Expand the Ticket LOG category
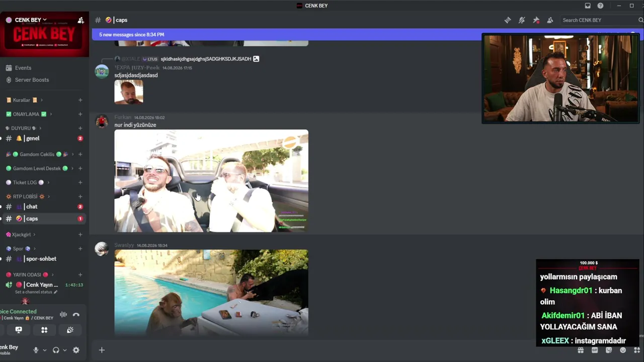The image size is (644, 362). point(27,183)
